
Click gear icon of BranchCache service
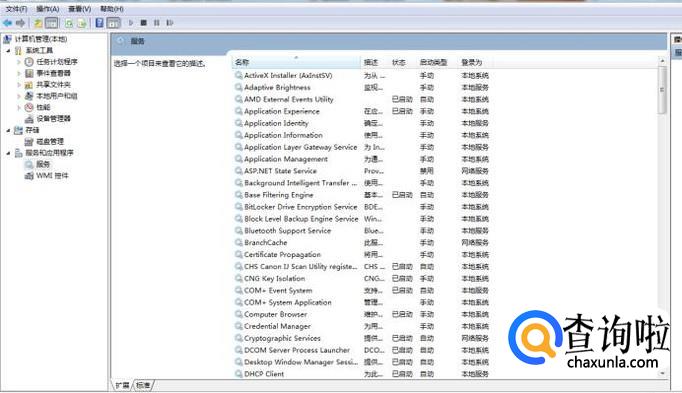click(239, 243)
